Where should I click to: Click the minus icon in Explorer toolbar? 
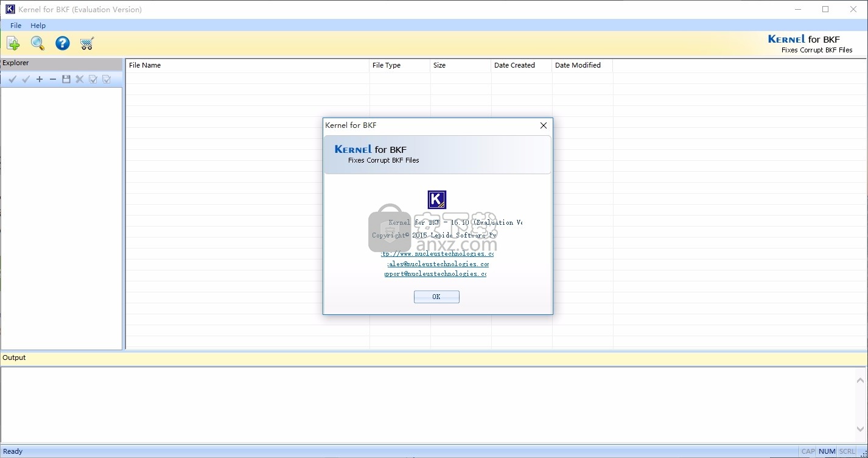53,79
